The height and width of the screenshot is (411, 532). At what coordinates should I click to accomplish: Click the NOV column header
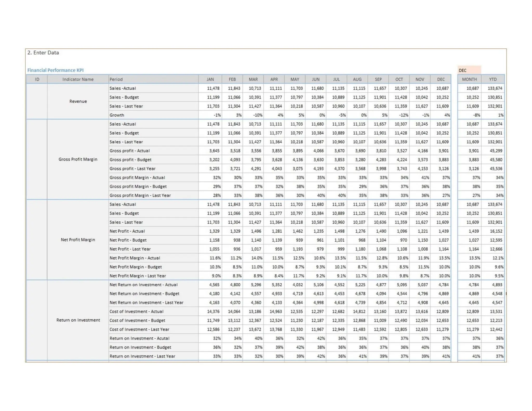click(420, 79)
